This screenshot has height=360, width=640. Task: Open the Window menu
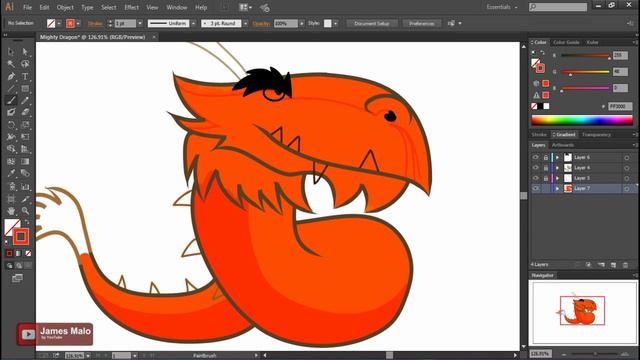pyautogui.click(x=177, y=7)
